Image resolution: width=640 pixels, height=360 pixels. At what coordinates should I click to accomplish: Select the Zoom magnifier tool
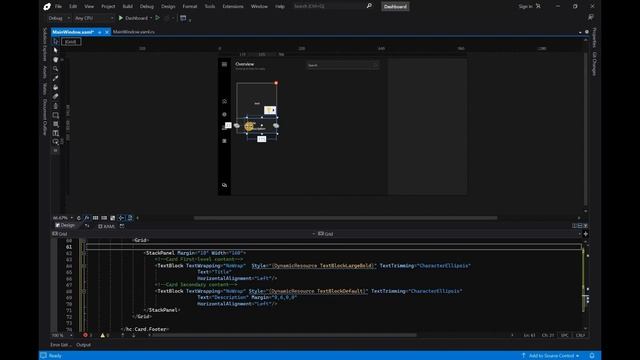[x=56, y=69]
